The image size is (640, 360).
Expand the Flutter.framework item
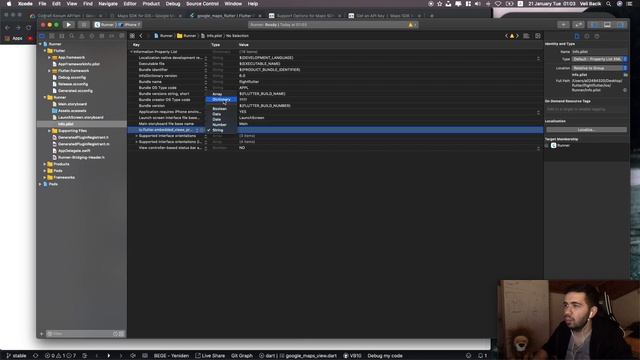[x=49, y=71]
